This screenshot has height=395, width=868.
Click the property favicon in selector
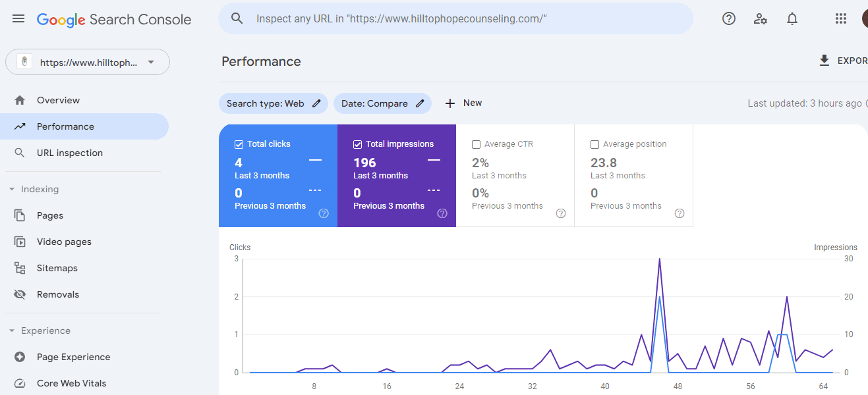(24, 63)
